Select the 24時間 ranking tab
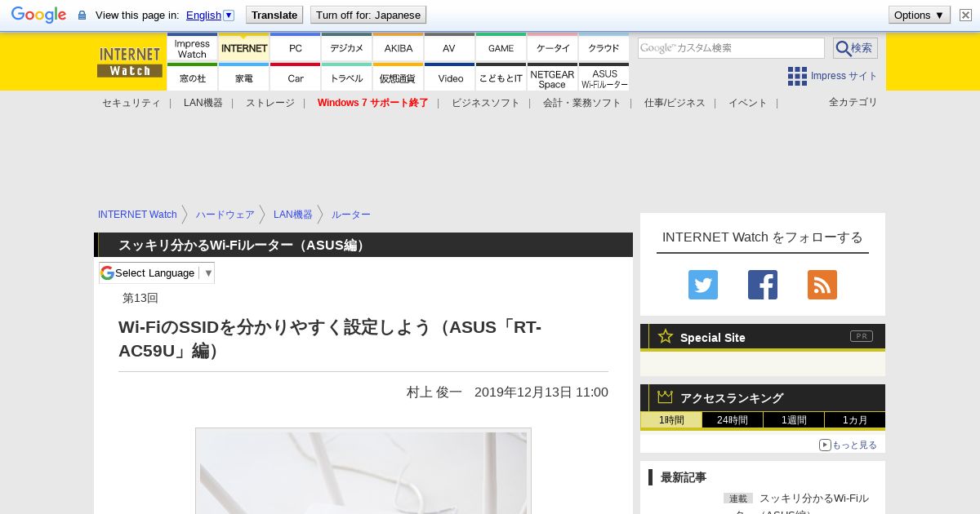This screenshot has height=514, width=980. pyautogui.click(x=733, y=420)
